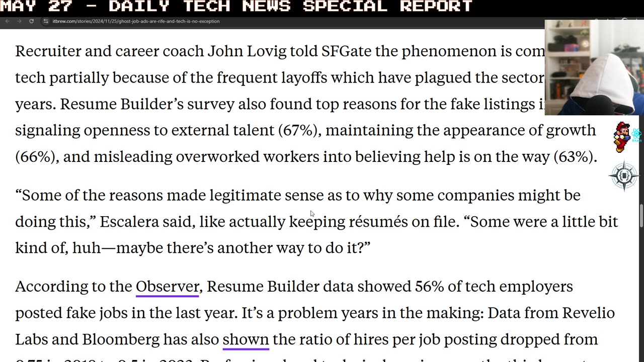Reload the itbrew.com page
The image size is (644, 362).
coord(31,21)
